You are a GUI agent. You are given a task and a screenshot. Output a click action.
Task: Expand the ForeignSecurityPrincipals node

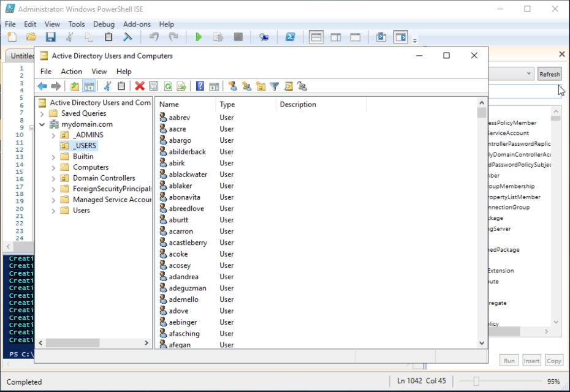(53, 189)
